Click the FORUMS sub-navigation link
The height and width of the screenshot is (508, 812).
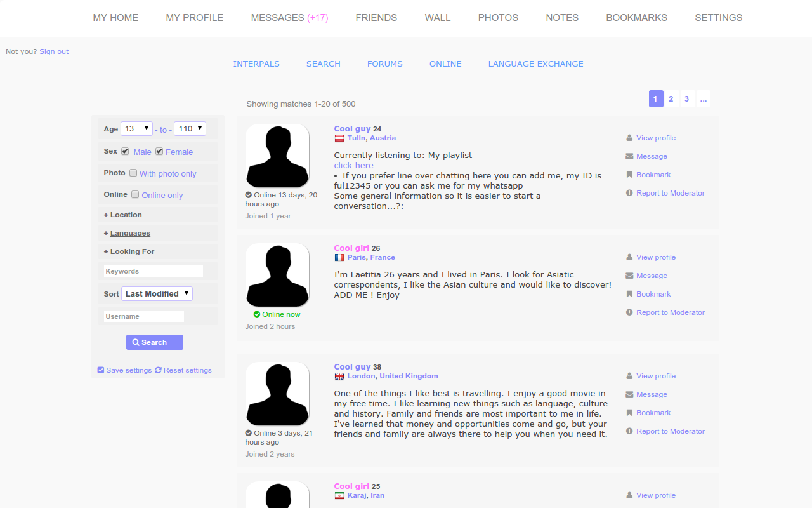385,63
